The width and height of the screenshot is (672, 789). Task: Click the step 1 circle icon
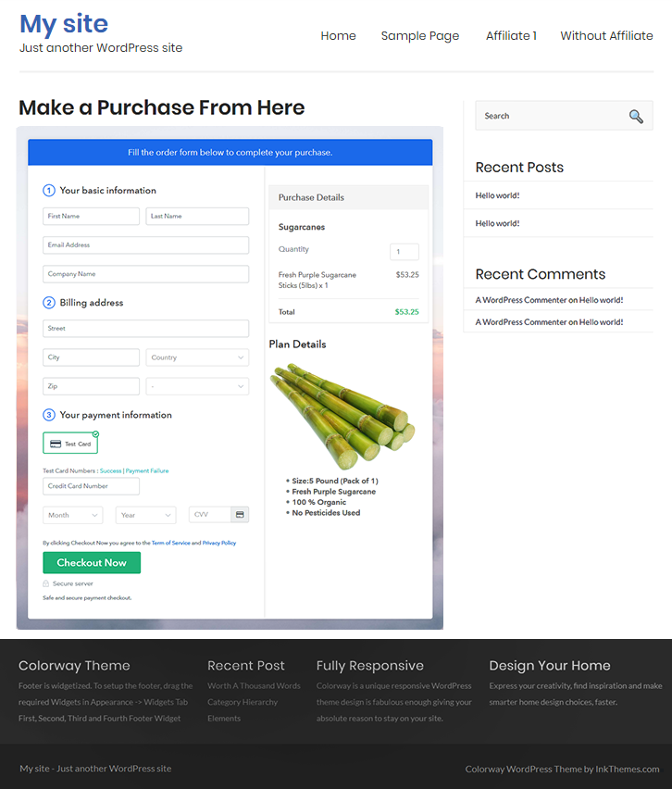(x=49, y=191)
